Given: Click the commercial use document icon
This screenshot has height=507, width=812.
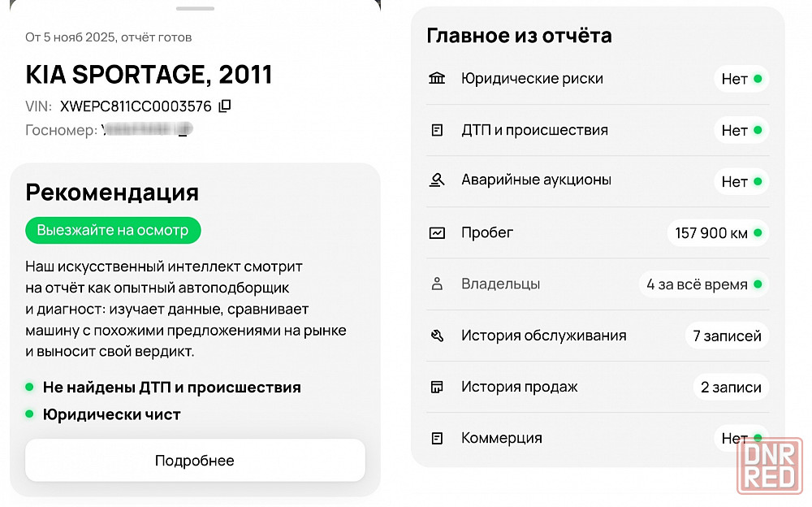Looking at the screenshot, I should pyautogui.click(x=437, y=438).
